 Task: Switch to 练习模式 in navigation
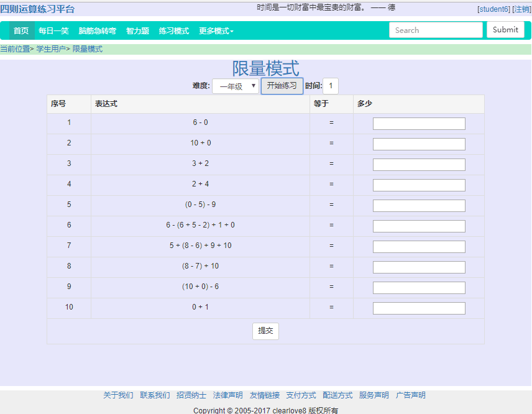174,31
